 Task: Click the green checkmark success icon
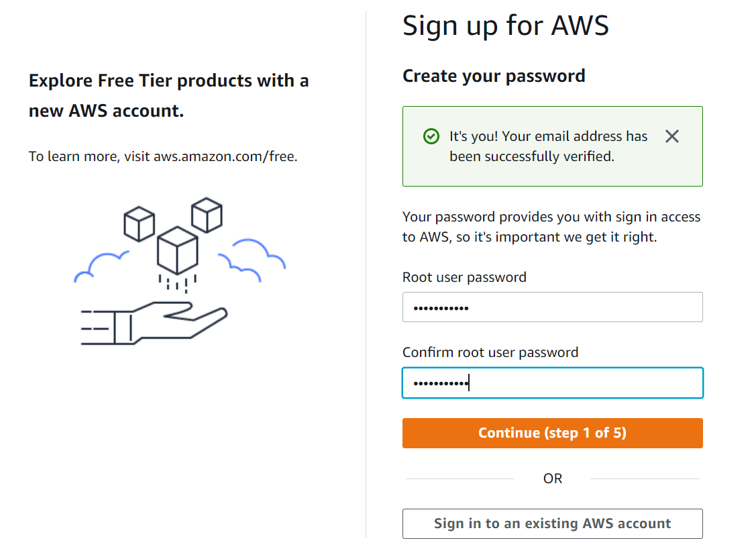[x=431, y=136]
